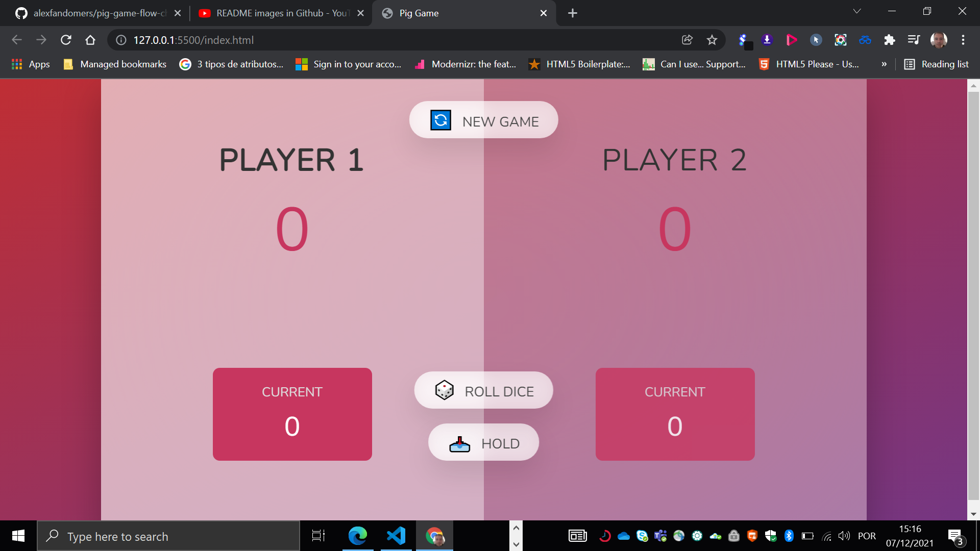Image resolution: width=980 pixels, height=551 pixels.
Task: Open the Extensions puzzle icon in the toolbar
Action: [890, 40]
